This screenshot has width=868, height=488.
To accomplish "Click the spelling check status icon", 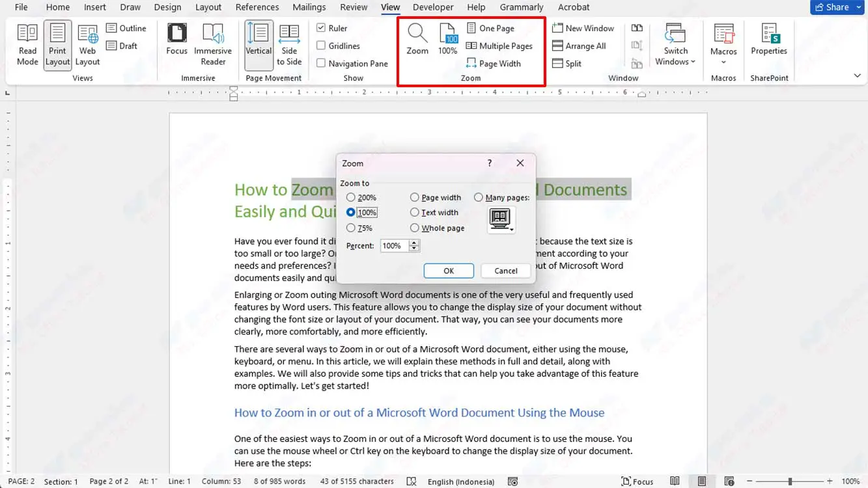I will (411, 481).
